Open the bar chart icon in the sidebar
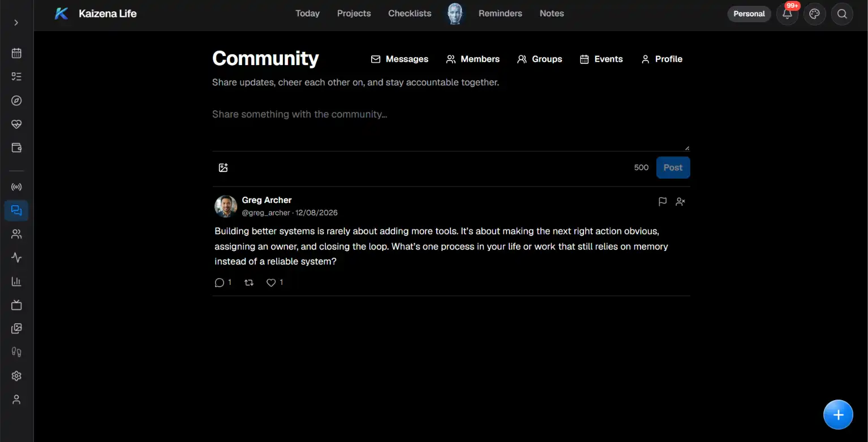 click(16, 281)
